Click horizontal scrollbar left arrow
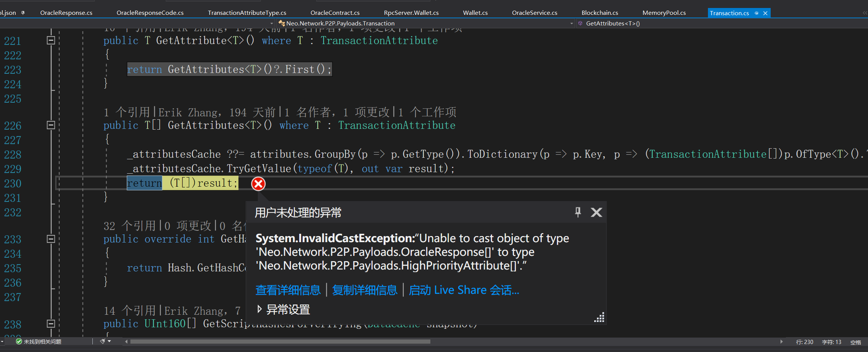 [126, 341]
